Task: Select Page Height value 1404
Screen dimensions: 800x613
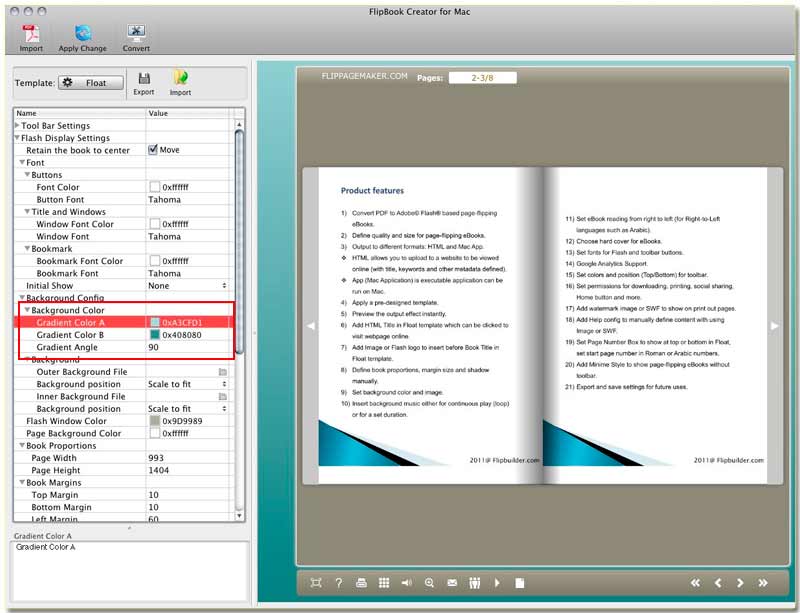Action: tap(159, 470)
